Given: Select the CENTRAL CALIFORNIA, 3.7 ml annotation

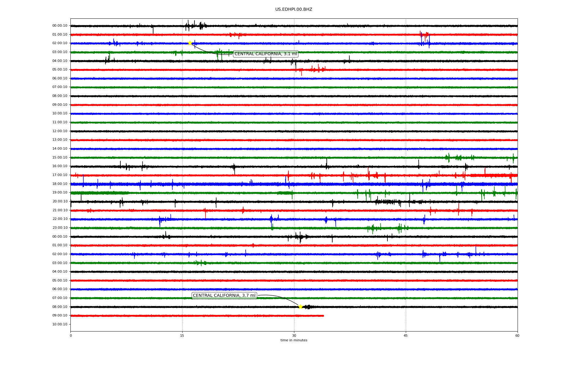Looking at the screenshot, I should [224, 296].
